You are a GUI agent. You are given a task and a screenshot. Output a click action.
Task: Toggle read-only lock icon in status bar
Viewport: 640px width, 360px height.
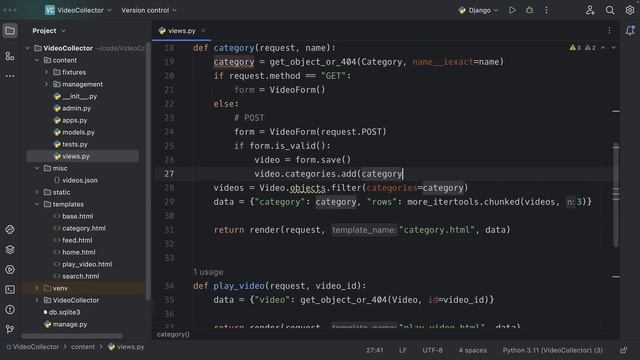click(623, 350)
